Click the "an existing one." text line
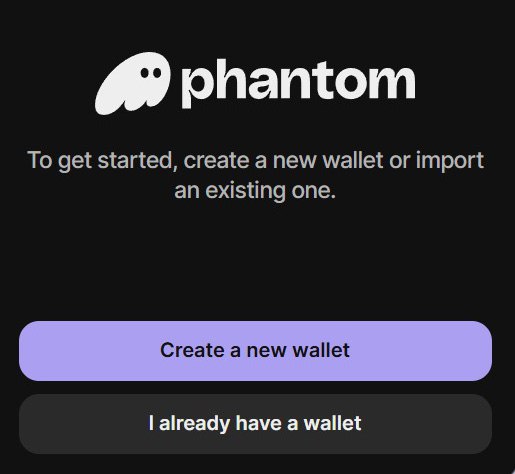Screen dimensions: 515x474 tap(255, 191)
